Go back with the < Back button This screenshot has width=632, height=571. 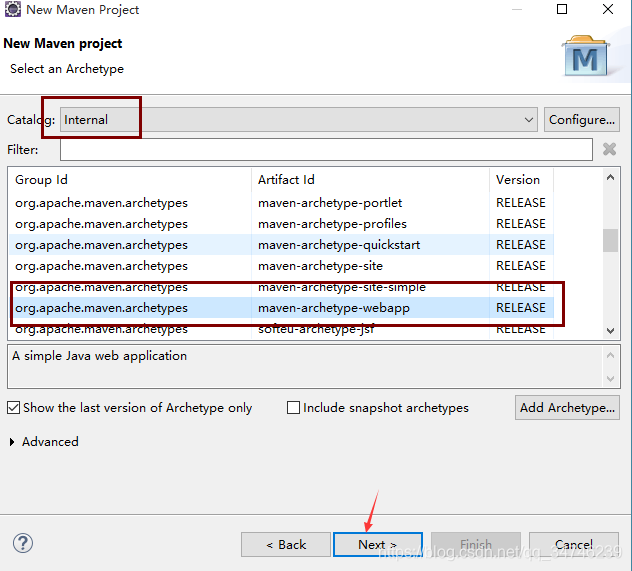point(286,545)
